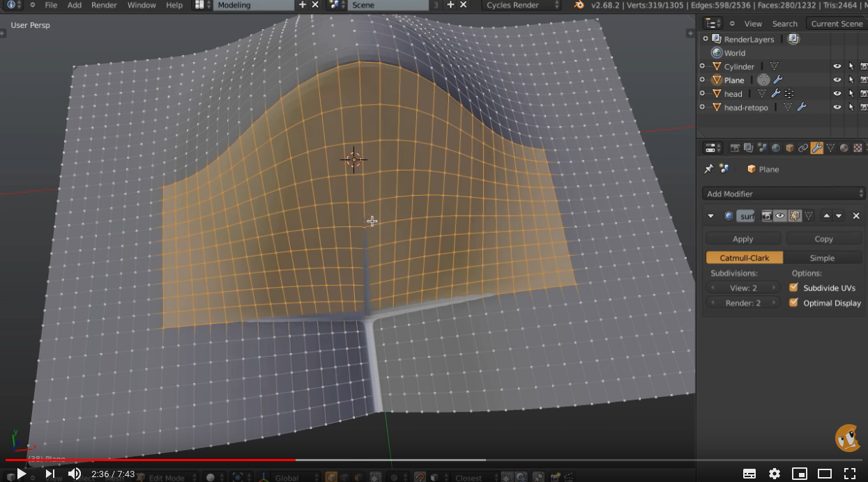Viewport: 868px width, 482px height.
Task: Toggle head layer visibility eye
Action: coord(837,93)
